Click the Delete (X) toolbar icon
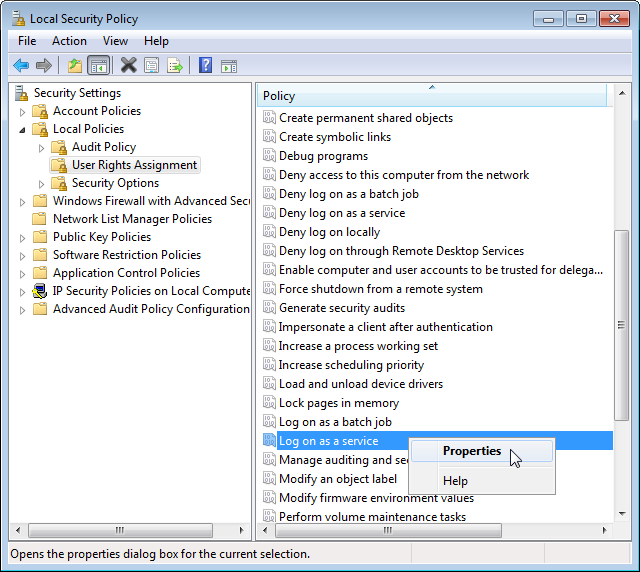 [129, 65]
